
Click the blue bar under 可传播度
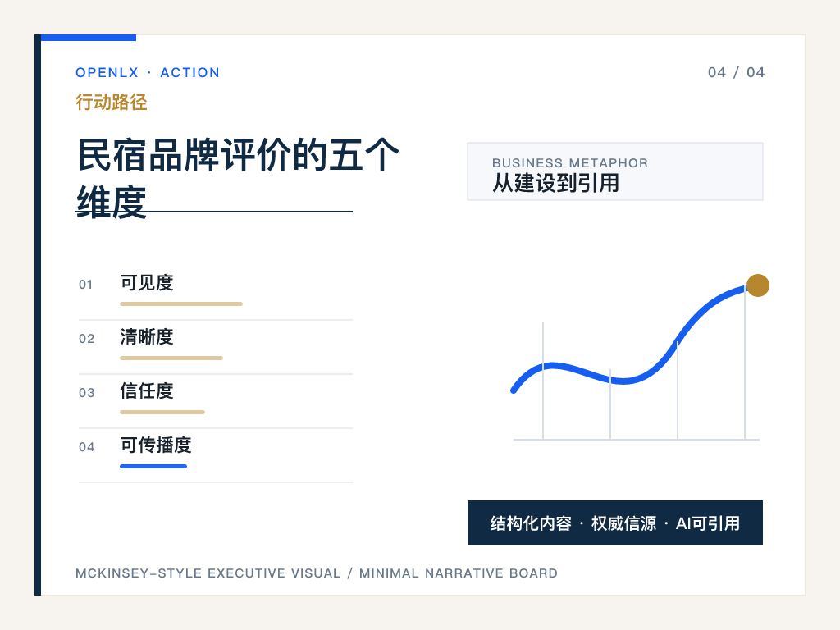(153, 466)
